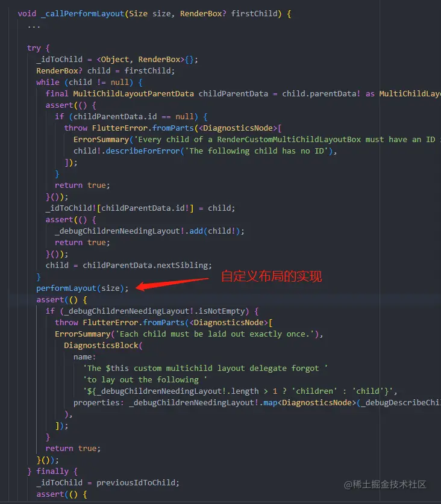Image resolution: width=441 pixels, height=504 pixels.
Task: Click the 'assert(() {' line after finally
Action: (x=61, y=494)
